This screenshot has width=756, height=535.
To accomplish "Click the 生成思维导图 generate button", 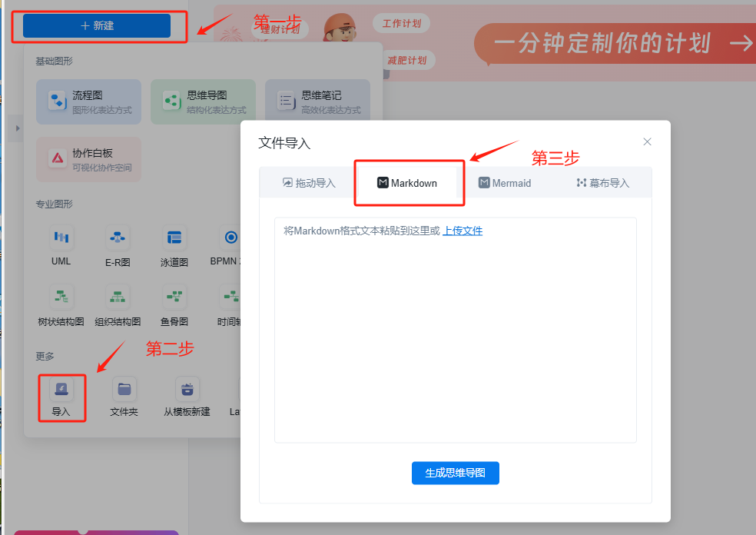I will tap(455, 473).
